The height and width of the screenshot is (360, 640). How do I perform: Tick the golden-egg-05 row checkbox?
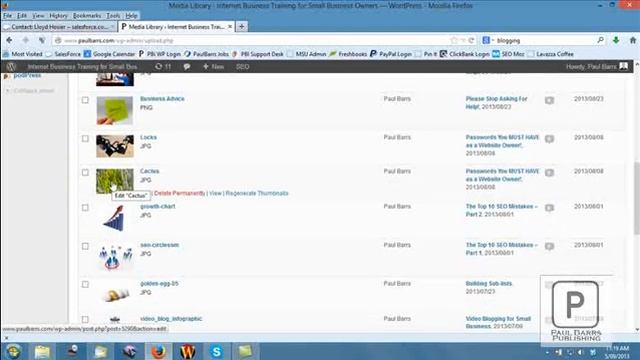tap(85, 284)
